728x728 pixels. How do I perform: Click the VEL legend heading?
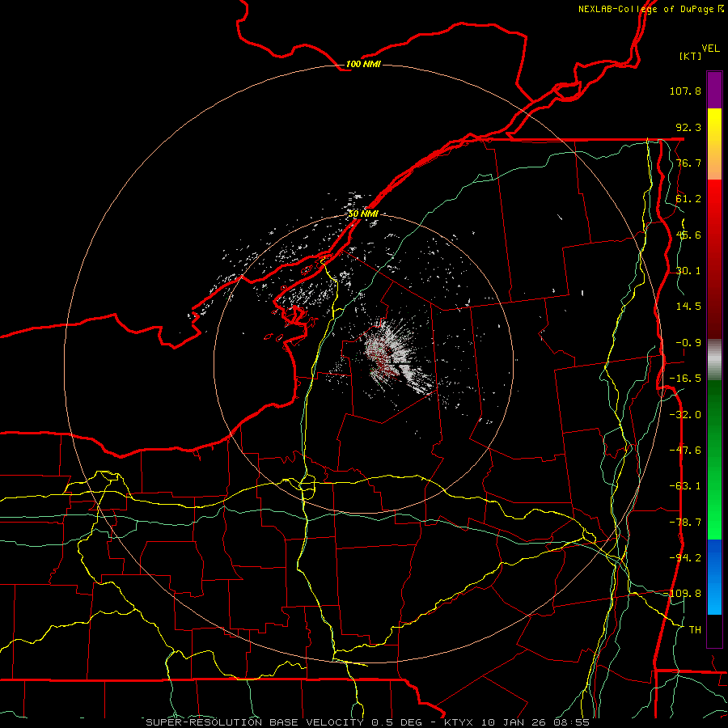710,49
